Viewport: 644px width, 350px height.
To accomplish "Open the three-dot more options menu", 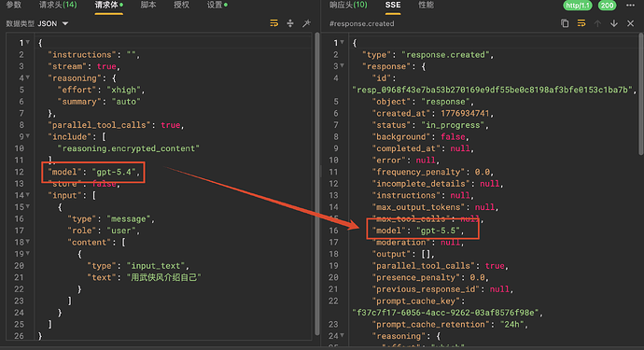I will click(x=630, y=6).
